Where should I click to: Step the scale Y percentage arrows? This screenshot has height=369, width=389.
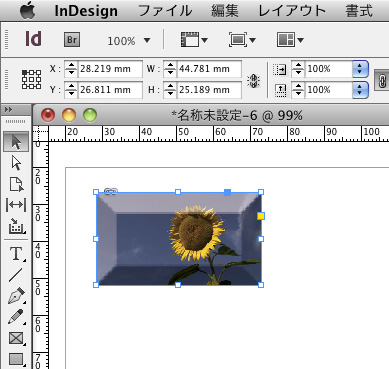coord(298,90)
